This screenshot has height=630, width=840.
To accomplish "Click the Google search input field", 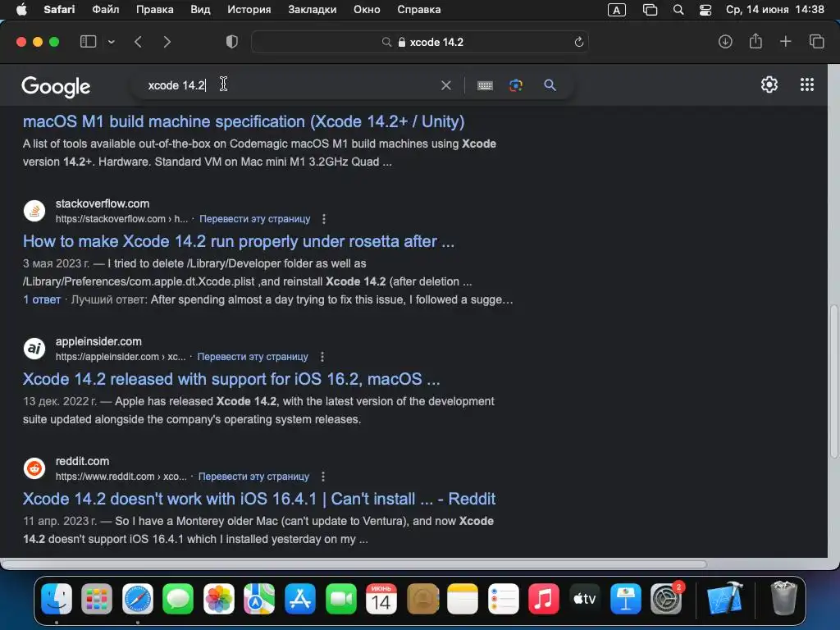I will coord(290,85).
